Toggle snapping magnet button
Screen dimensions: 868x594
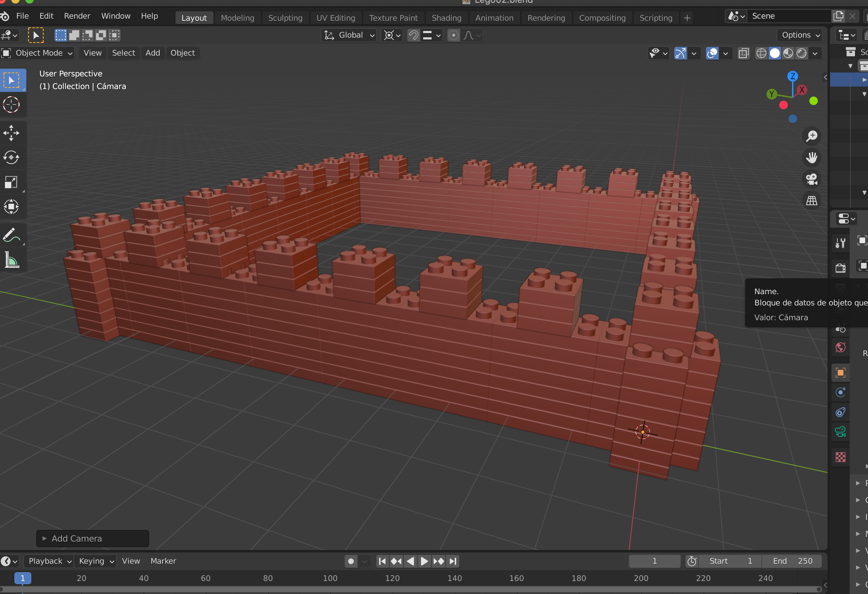tap(414, 35)
